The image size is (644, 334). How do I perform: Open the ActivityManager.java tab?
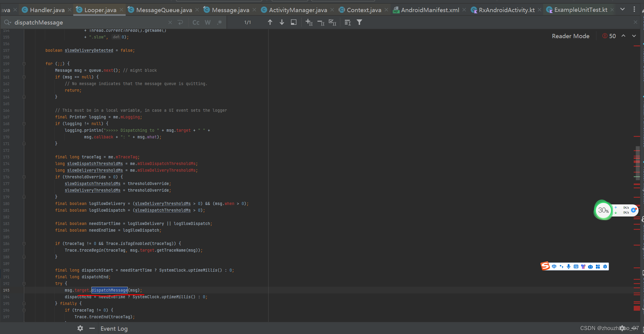[x=298, y=10]
